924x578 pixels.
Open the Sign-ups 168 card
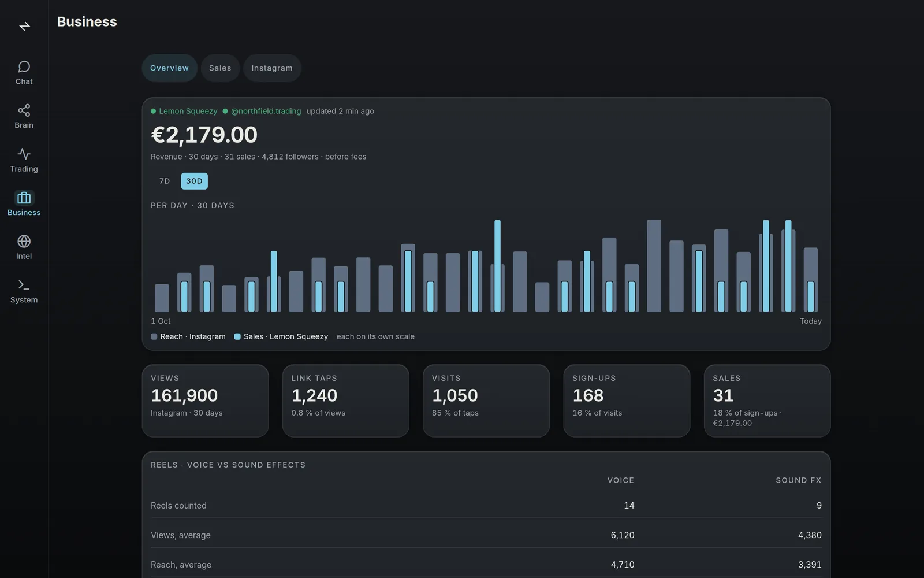pyautogui.click(x=627, y=401)
